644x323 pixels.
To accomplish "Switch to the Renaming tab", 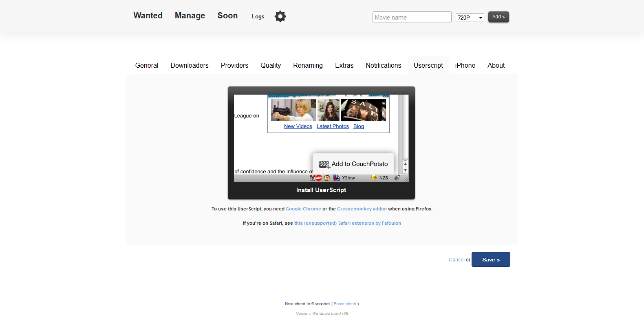I will coord(308,65).
